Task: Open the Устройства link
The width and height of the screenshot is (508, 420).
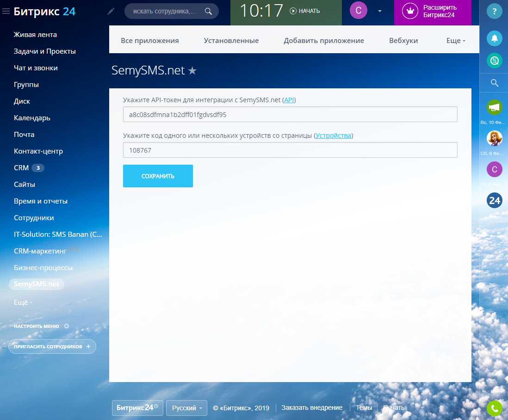Action: tap(334, 136)
